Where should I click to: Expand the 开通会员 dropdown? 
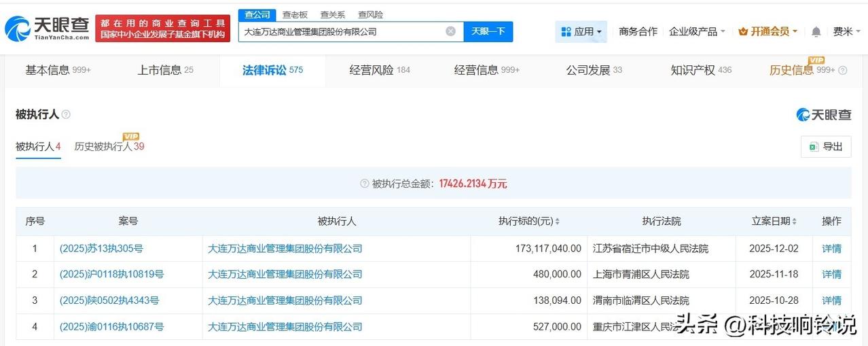coord(768,31)
